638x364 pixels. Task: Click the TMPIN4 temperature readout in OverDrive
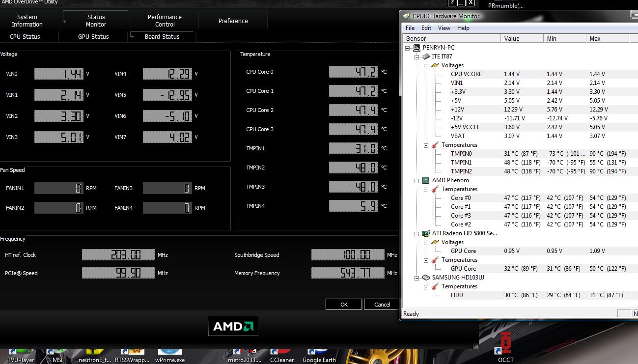pos(354,206)
